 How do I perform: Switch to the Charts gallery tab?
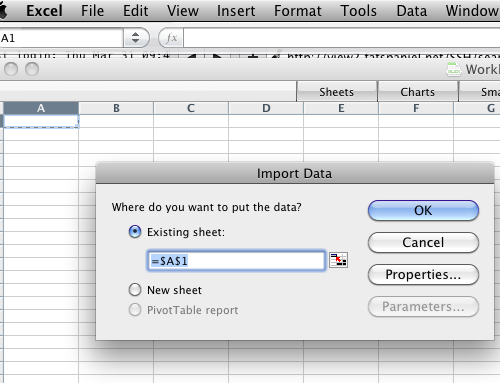[418, 92]
